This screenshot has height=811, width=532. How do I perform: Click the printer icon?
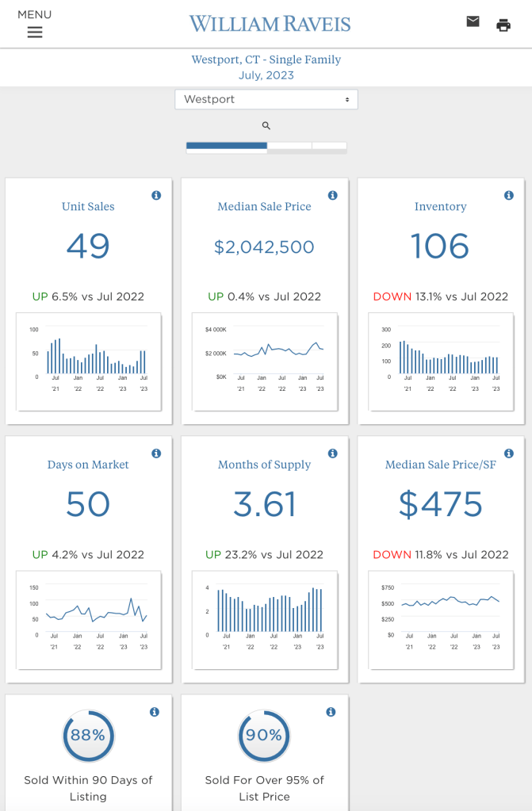503,25
